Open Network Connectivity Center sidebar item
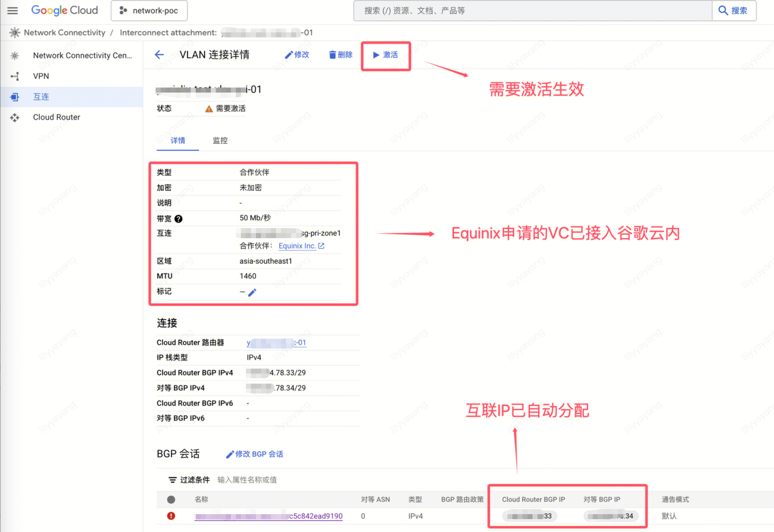Image resolution: width=774 pixels, height=532 pixels. click(82, 55)
